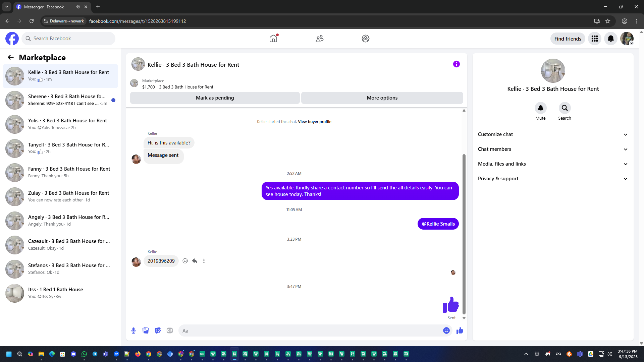
Task: Toggle the conversation information panel
Action: click(x=456, y=64)
